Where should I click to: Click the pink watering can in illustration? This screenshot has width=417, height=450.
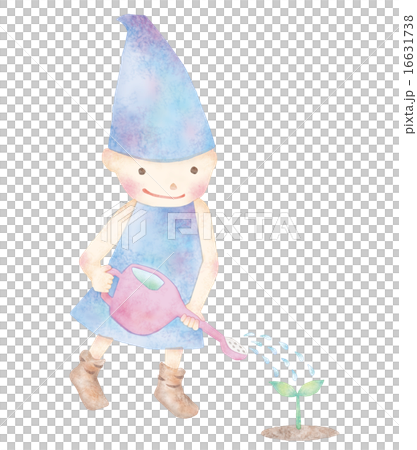click(x=174, y=312)
